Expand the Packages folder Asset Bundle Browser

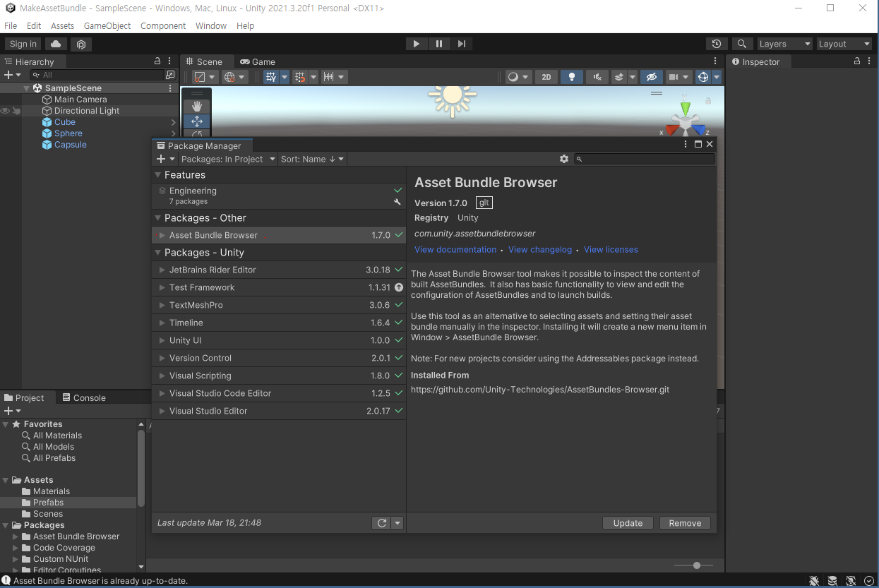[x=16, y=536]
